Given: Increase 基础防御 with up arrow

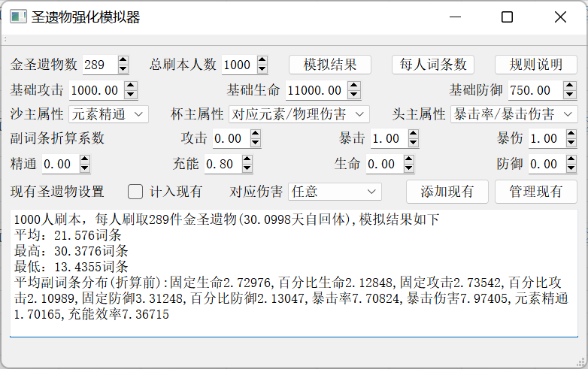Looking at the screenshot, I should pyautogui.click(x=570, y=86).
